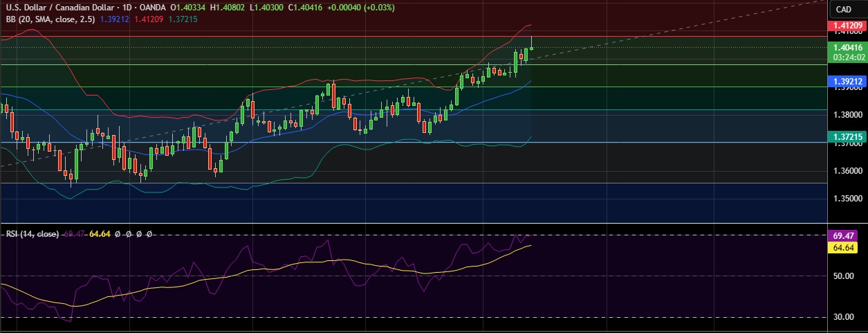Image resolution: width=868 pixels, height=333 pixels.
Task: Click the red BB upper value 1.41209 in legend
Action: (x=148, y=19)
